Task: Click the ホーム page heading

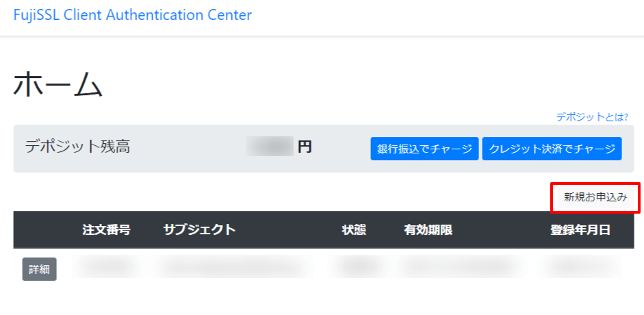Action: [x=58, y=84]
